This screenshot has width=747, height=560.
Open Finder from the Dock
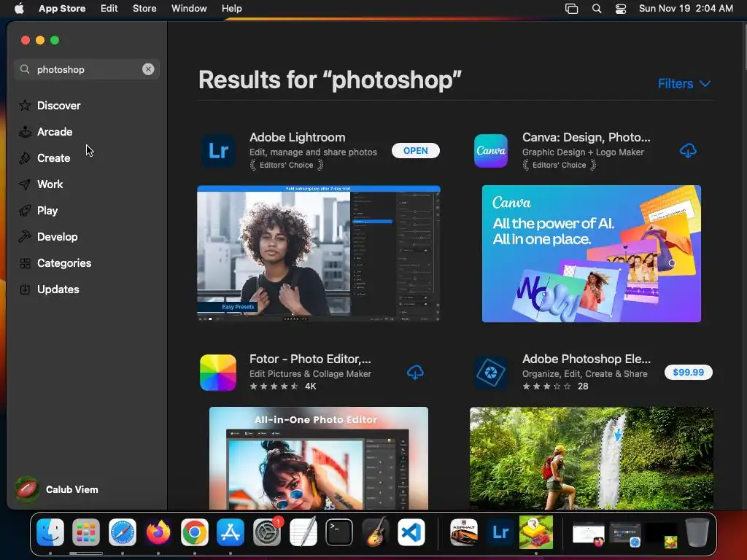click(x=50, y=532)
